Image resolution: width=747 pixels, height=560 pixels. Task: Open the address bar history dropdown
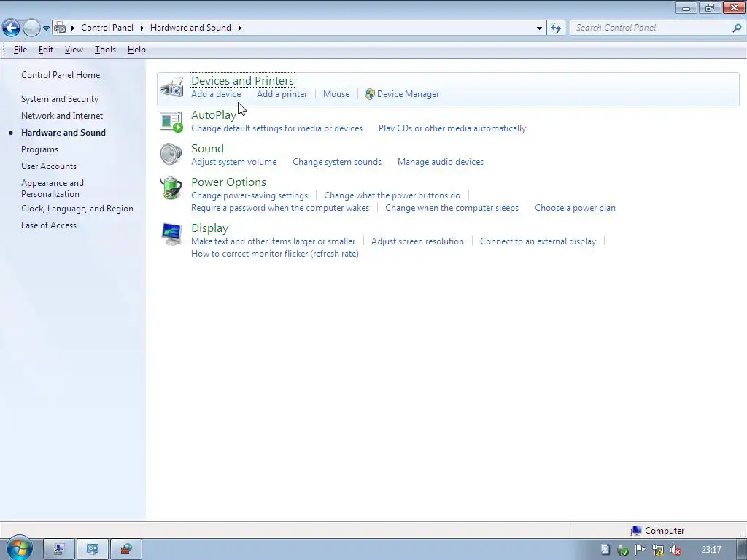point(539,28)
